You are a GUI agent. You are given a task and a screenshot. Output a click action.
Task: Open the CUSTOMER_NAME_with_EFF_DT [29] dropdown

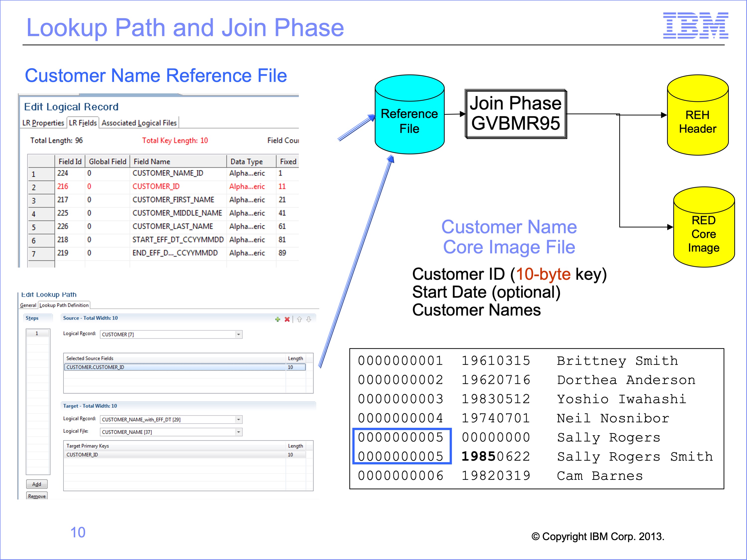[238, 419]
